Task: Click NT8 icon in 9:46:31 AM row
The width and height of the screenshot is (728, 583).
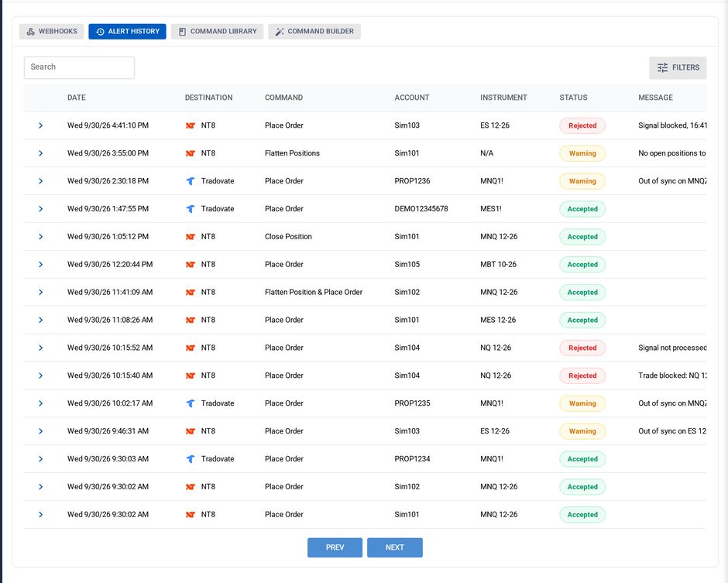Action: click(x=191, y=431)
